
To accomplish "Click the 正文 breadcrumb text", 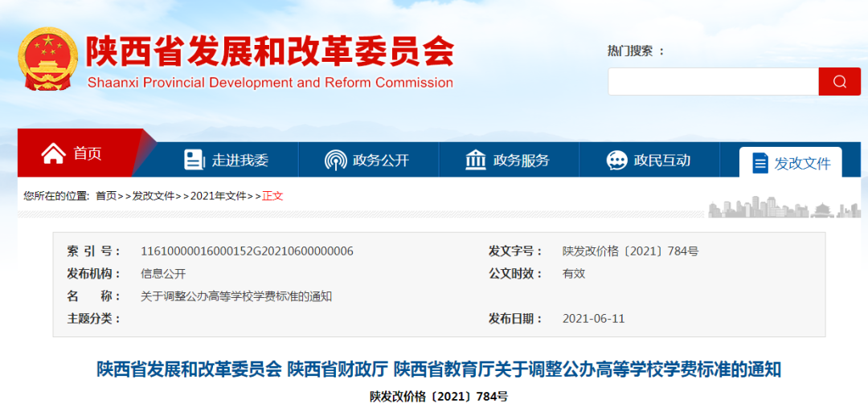I will click(272, 196).
